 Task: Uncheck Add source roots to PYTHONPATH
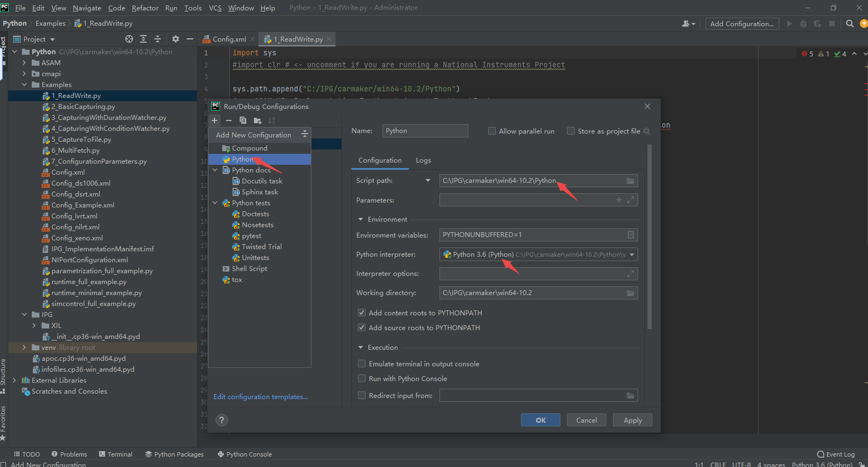pyautogui.click(x=362, y=327)
